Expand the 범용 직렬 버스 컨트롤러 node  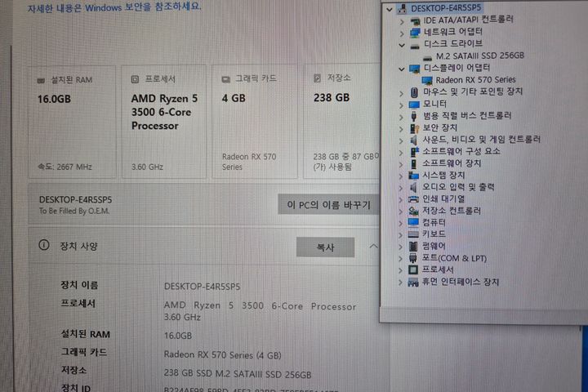pos(401,118)
